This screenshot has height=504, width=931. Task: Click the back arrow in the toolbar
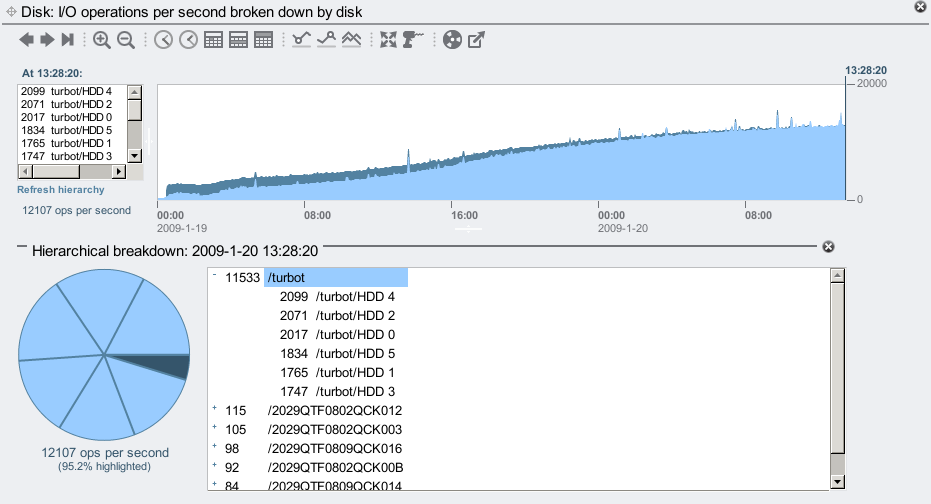(27, 40)
